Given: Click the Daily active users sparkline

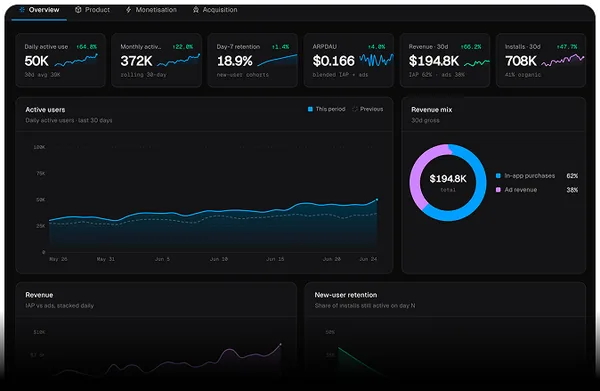Looking at the screenshot, I should [76, 60].
